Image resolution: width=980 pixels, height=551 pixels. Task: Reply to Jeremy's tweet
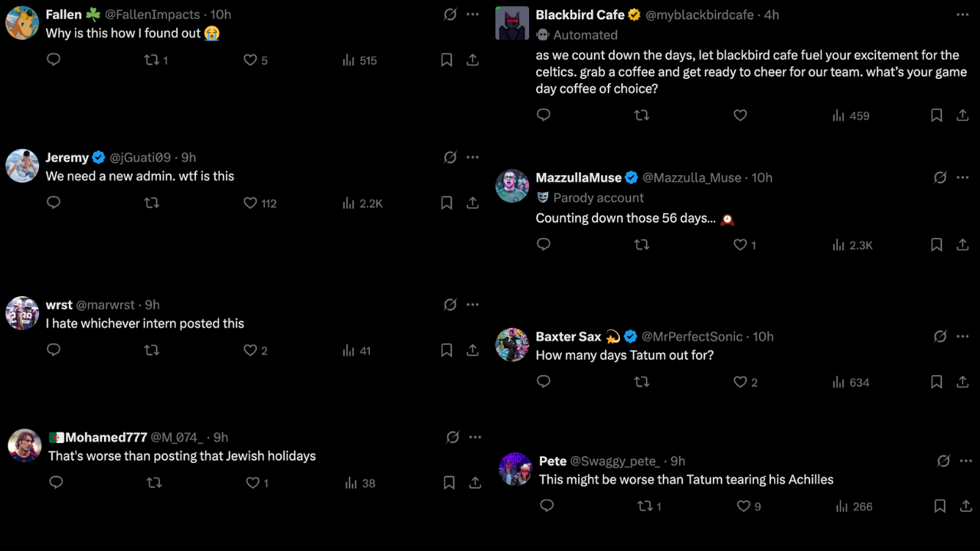pos(53,202)
